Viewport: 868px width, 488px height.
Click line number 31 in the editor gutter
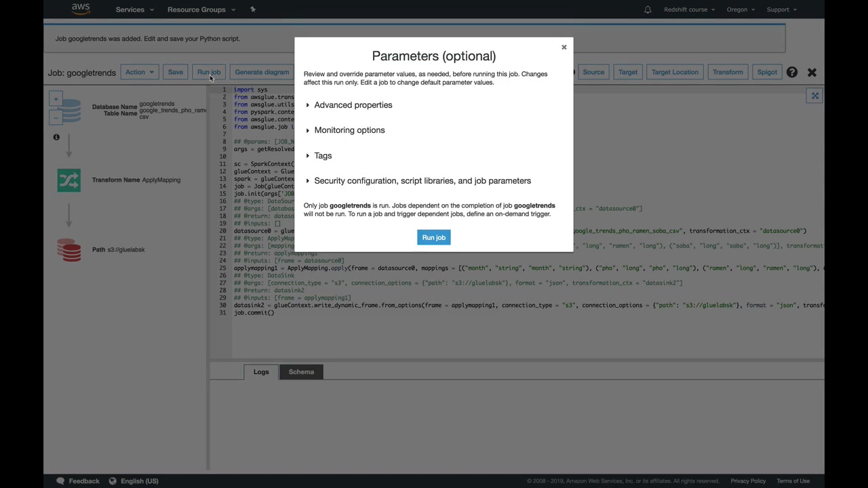222,313
